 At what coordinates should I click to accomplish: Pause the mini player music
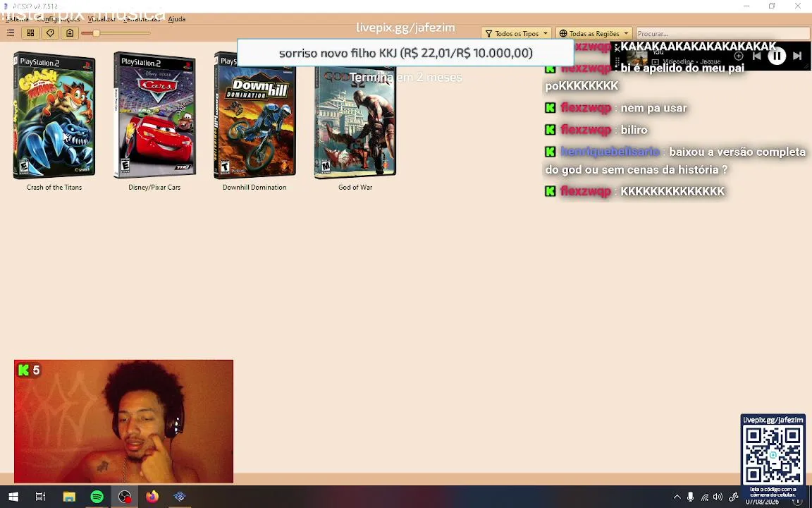click(776, 56)
